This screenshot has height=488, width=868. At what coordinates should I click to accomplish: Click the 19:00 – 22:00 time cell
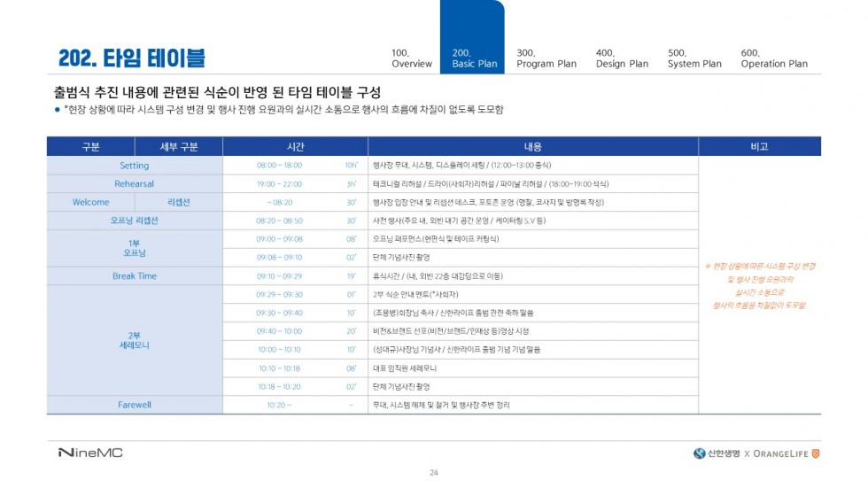[x=280, y=183]
